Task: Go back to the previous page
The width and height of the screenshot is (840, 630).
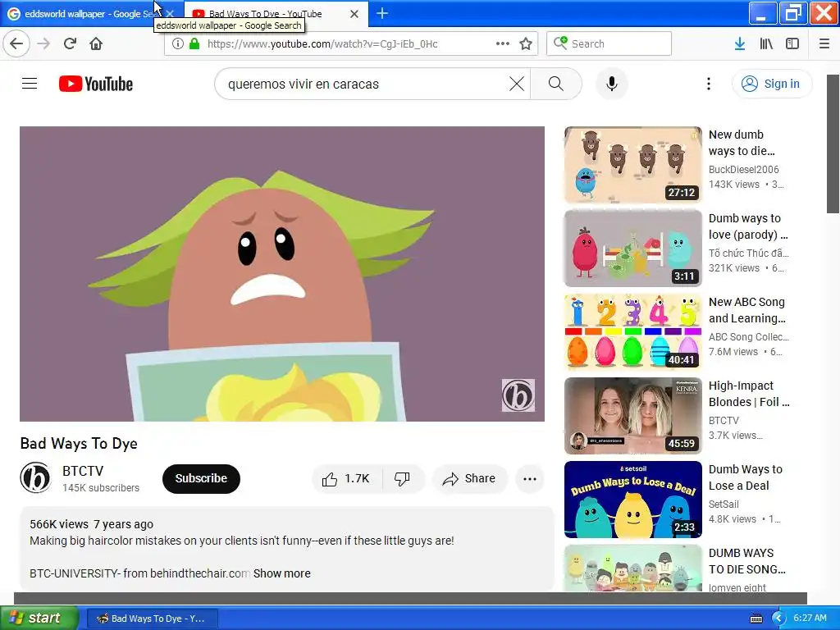Action: pos(16,43)
